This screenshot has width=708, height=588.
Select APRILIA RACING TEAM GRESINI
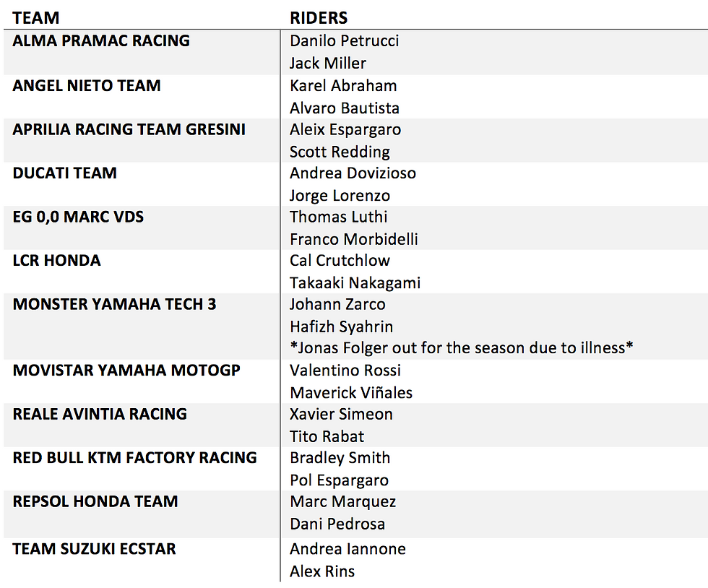click(x=129, y=129)
